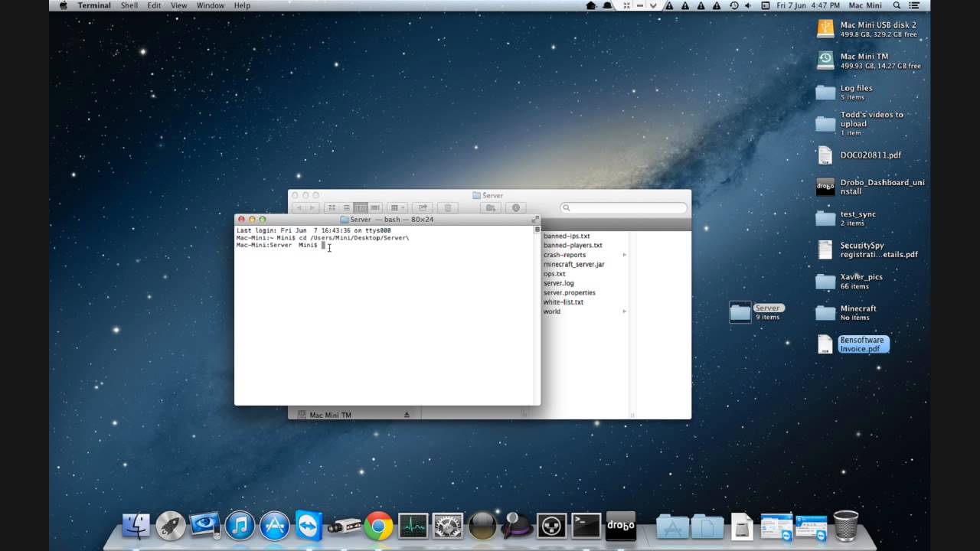Open Launchpad rocket icon in Dock
Viewport: 980px width, 551px height.
[171, 525]
